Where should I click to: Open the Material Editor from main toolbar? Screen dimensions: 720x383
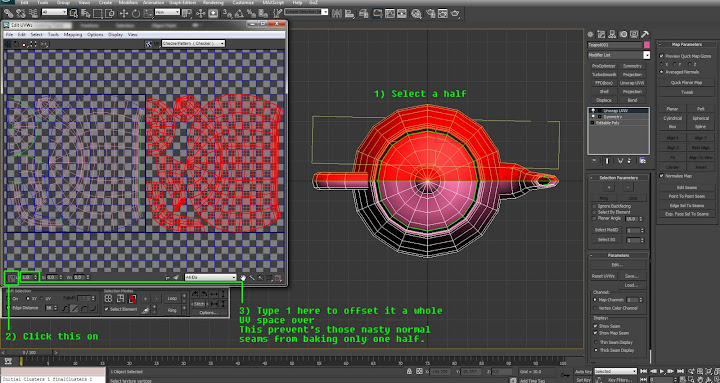tap(416, 14)
